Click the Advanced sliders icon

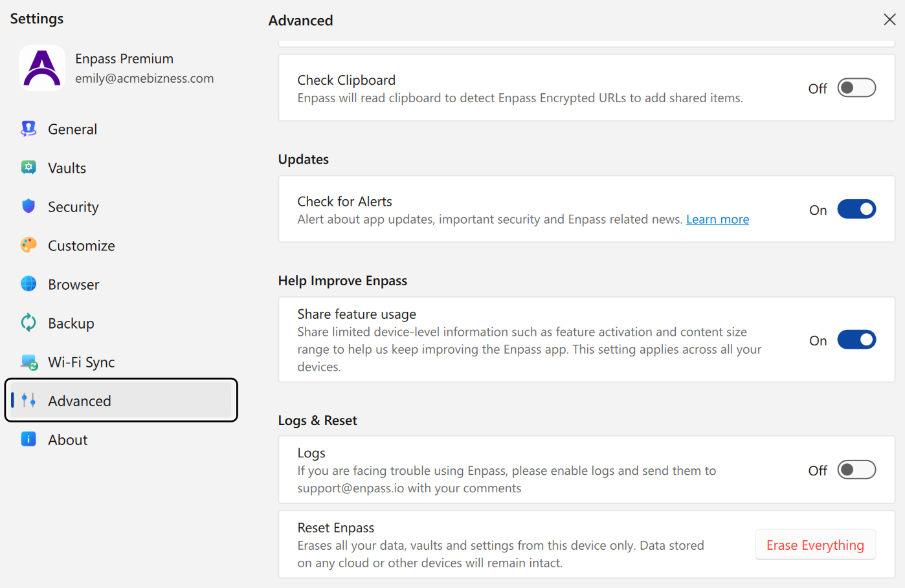pos(28,400)
